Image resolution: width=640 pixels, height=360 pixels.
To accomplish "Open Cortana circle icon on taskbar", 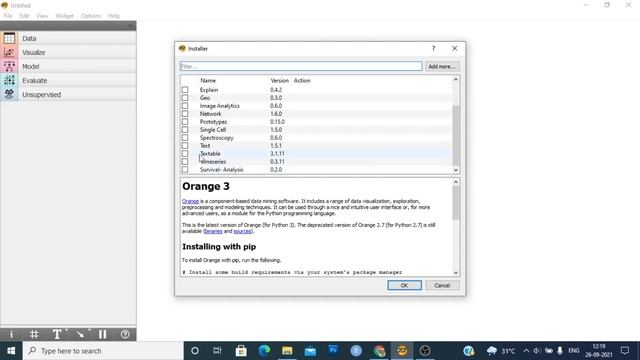I will coord(195,351).
